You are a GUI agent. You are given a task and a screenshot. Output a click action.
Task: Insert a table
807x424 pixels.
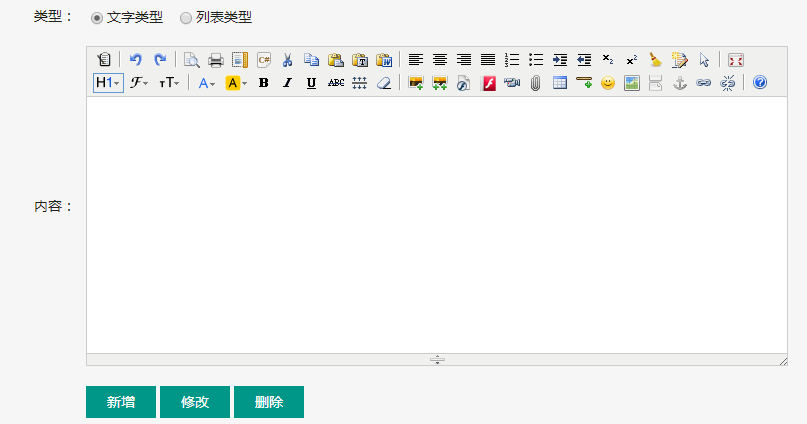560,82
